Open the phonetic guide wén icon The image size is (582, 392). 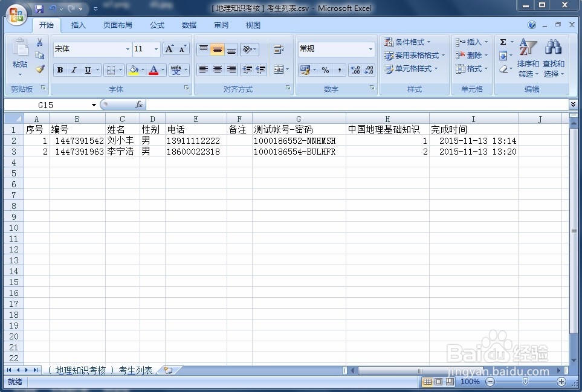click(x=176, y=69)
